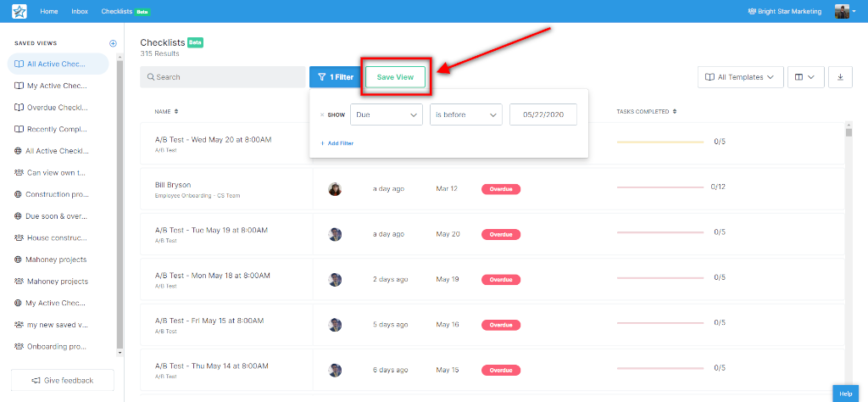Remove the Due filter with x icon
The image size is (868, 402).
click(x=322, y=115)
